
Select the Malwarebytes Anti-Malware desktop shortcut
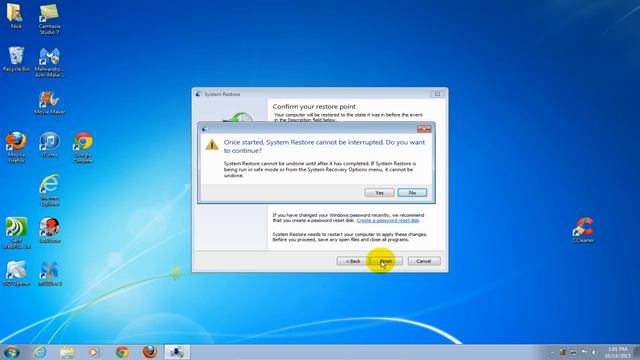pyautogui.click(x=49, y=62)
